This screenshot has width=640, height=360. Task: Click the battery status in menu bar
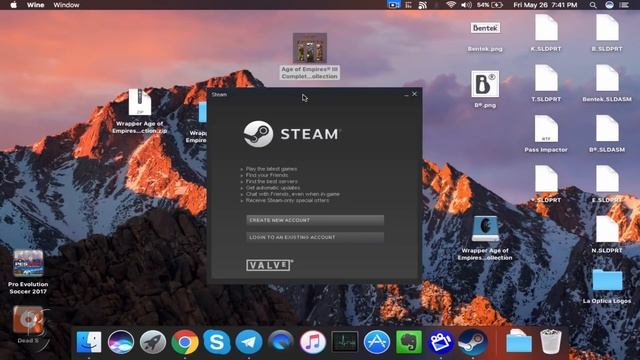tap(490, 5)
